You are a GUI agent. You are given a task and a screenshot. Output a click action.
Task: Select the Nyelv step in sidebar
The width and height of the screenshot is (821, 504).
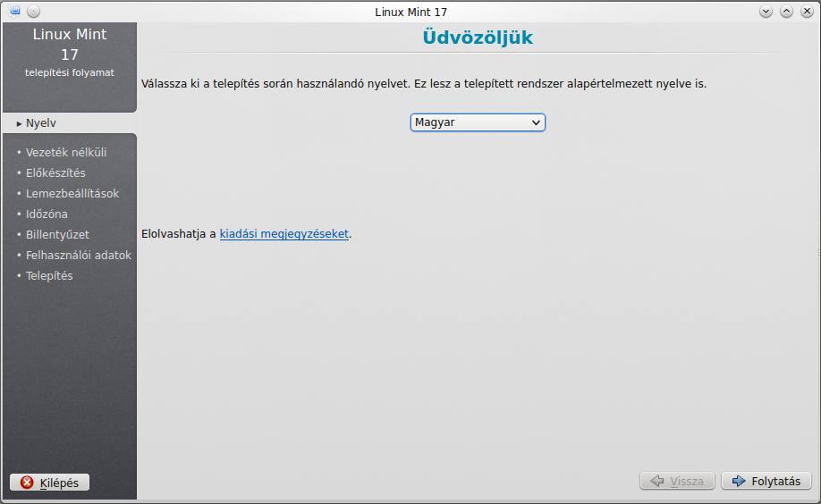41,123
